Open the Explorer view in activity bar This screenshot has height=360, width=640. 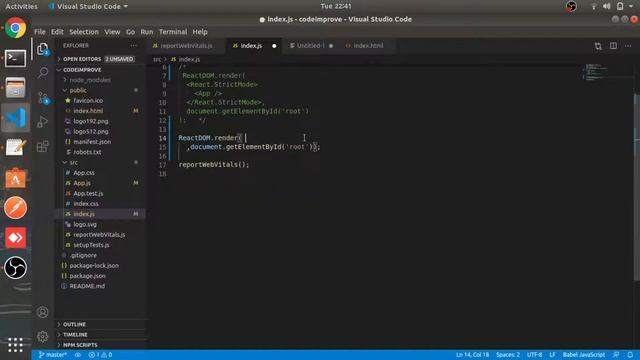click(43, 49)
